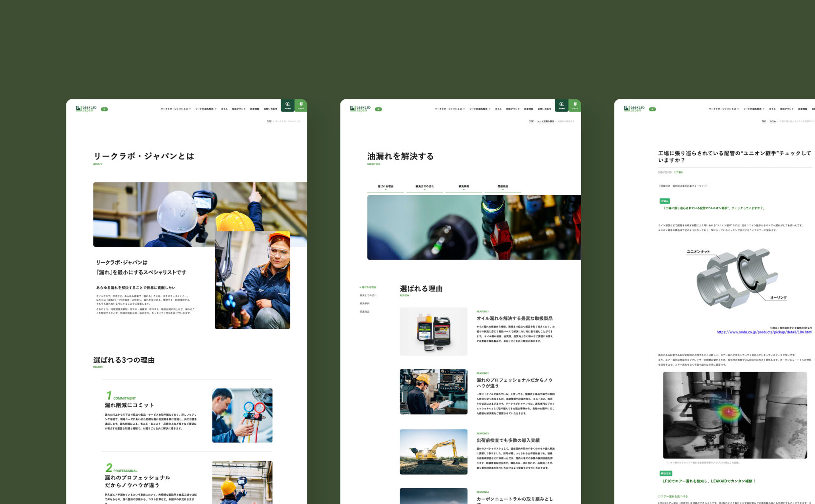Image resolution: width=815 pixels, height=504 pixels.
Task: Click LeakLab Japan logo in middle page
Action: (360, 109)
